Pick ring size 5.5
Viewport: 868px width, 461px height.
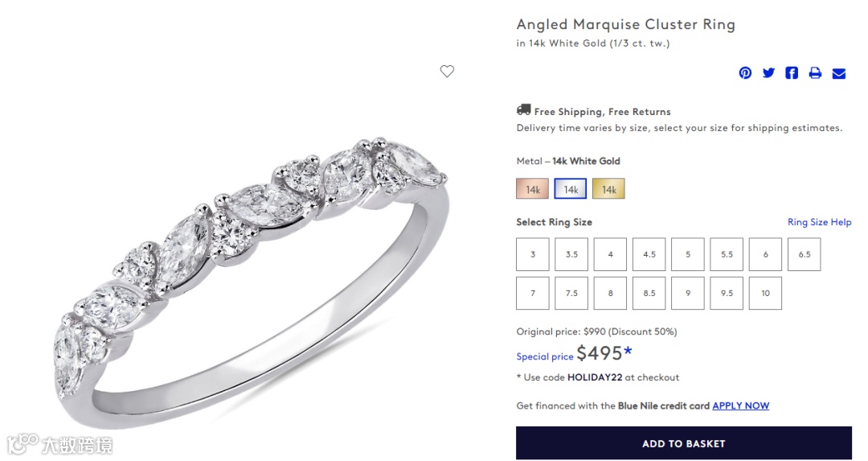[727, 254]
